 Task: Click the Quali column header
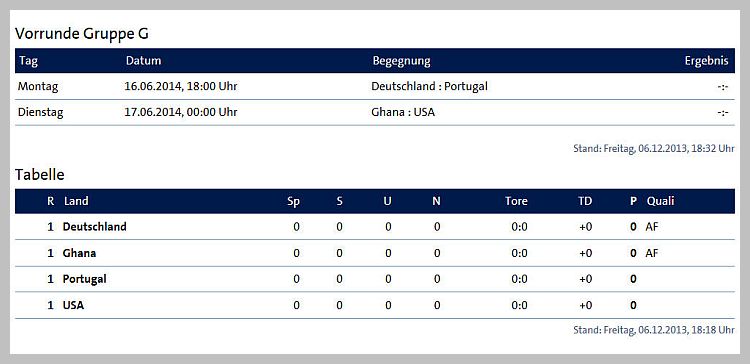pyautogui.click(x=660, y=201)
